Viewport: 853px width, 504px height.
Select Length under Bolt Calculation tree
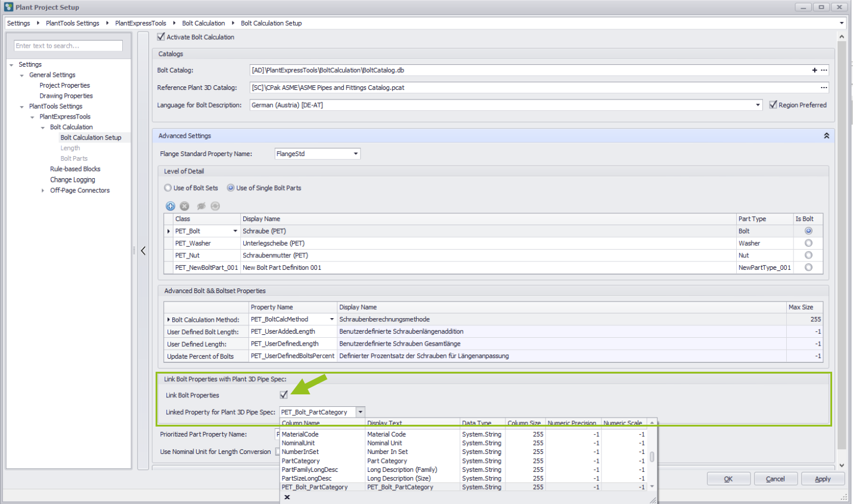[x=70, y=148]
